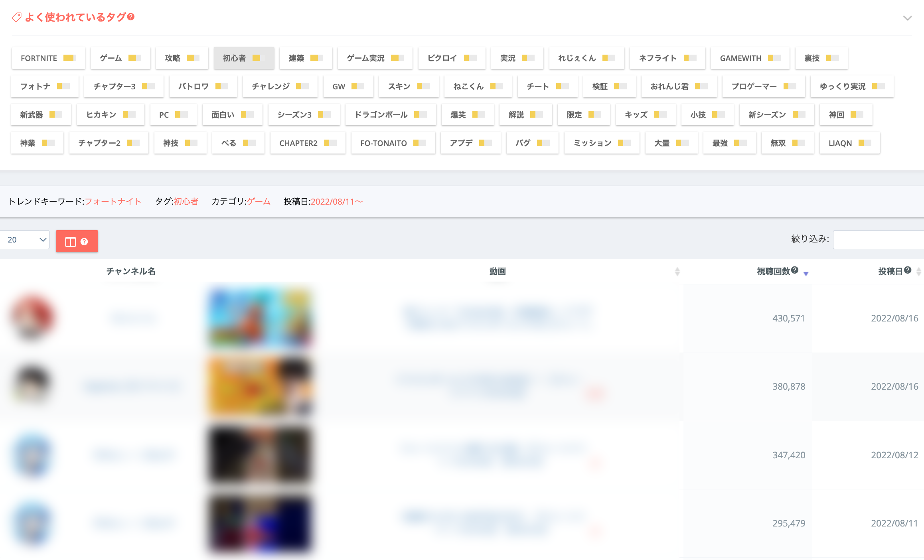Click the チャンネル名 column header
The width and height of the screenshot is (924, 560).
(131, 271)
